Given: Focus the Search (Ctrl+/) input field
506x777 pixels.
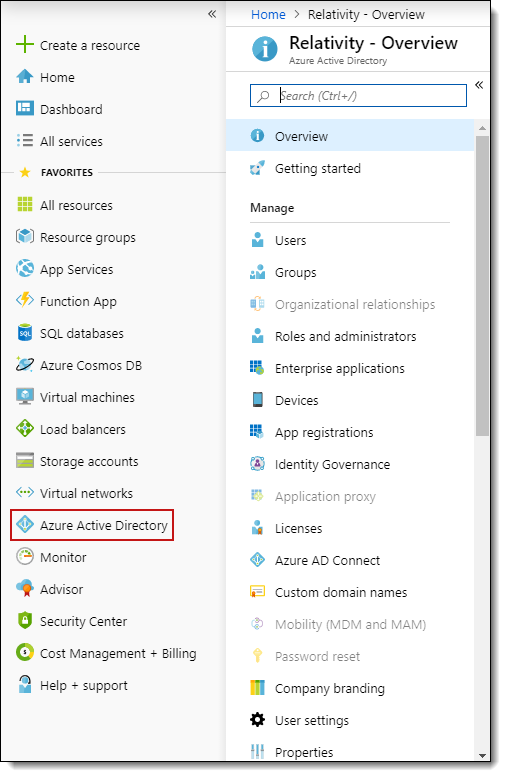Looking at the screenshot, I should pyautogui.click(x=358, y=96).
